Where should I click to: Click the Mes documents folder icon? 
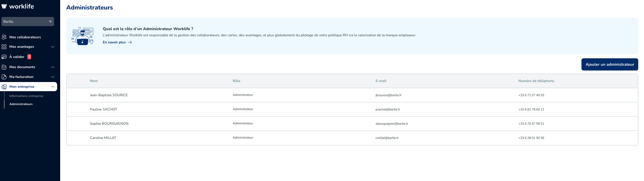(x=4, y=67)
